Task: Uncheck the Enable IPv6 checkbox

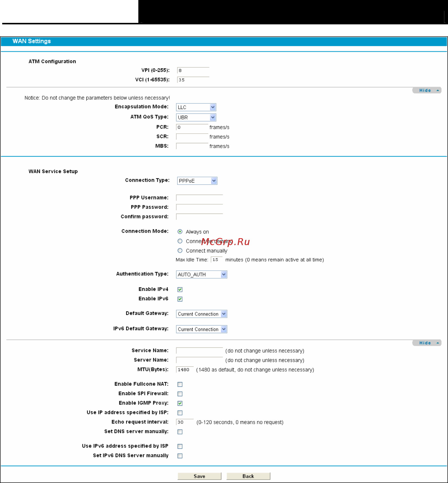Action: (x=180, y=299)
